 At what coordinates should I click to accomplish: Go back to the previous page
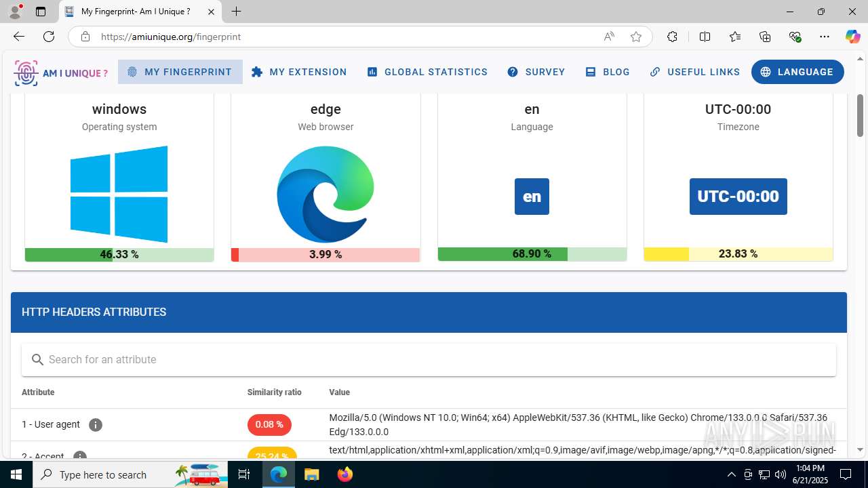tap(19, 37)
